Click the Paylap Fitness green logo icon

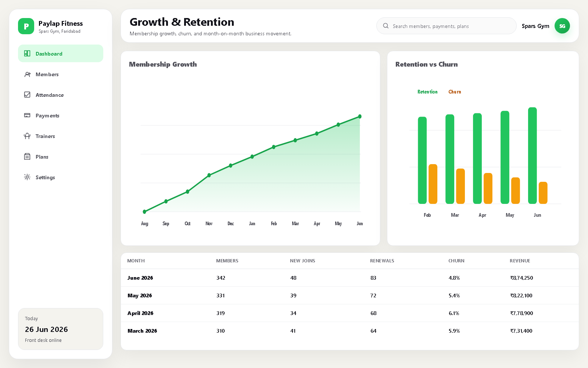point(26,26)
